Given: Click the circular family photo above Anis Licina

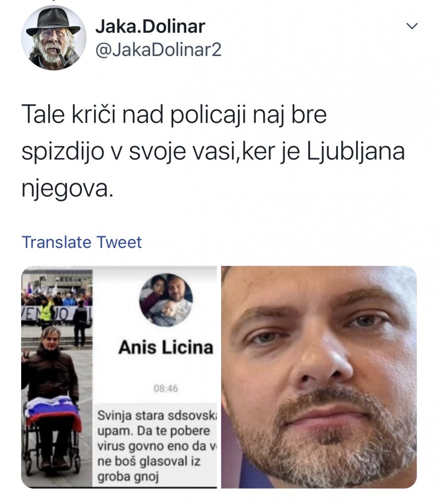Looking at the screenshot, I should [x=166, y=300].
